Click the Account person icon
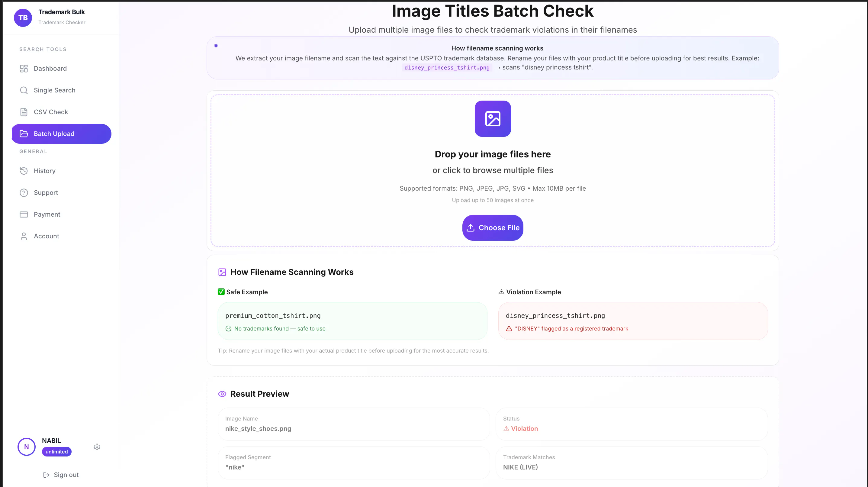 tap(24, 236)
